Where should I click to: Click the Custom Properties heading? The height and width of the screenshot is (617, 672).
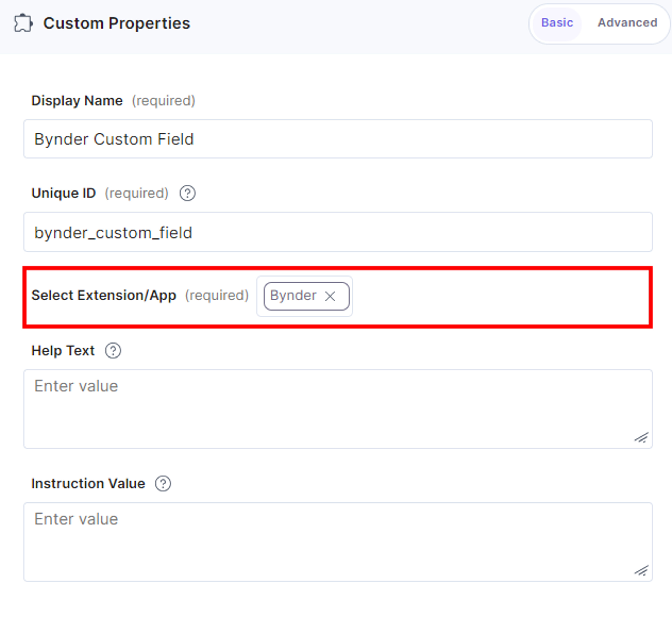coord(116,23)
